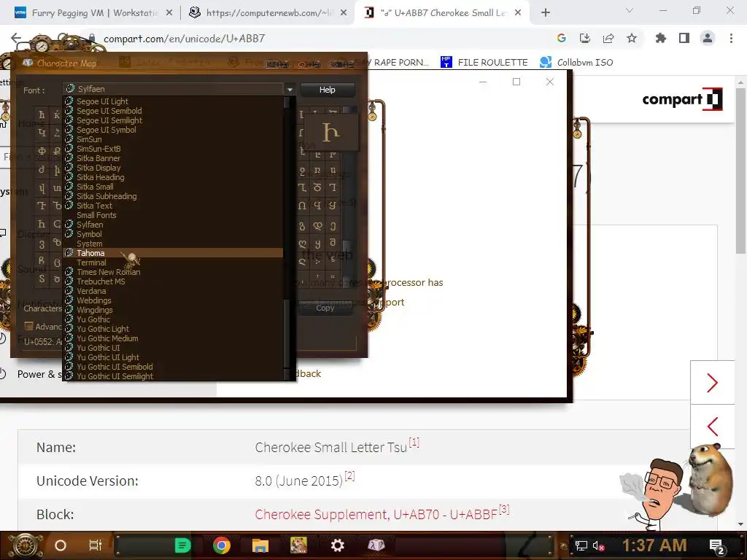Select Sitka Subheading font
This screenshot has height=560, width=747.
tap(174, 196)
